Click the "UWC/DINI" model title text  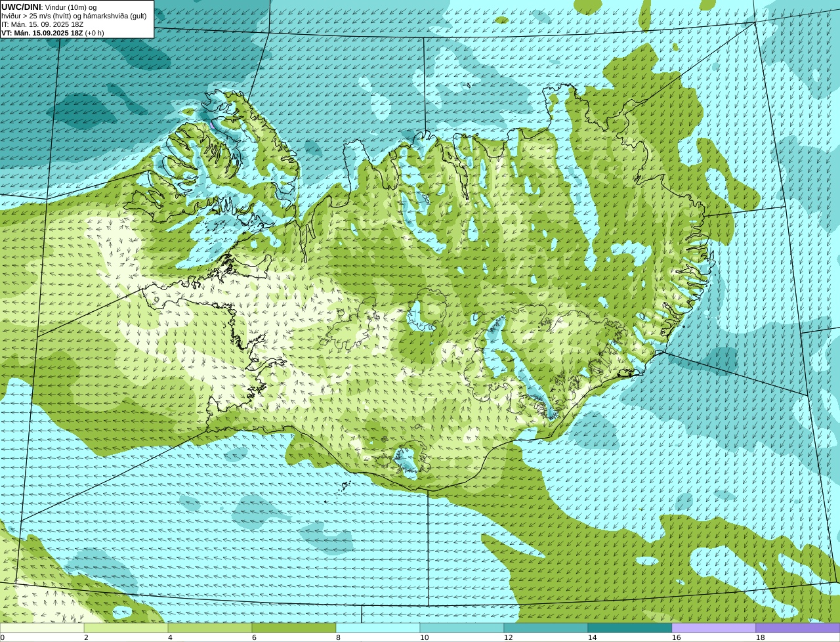(21, 7)
